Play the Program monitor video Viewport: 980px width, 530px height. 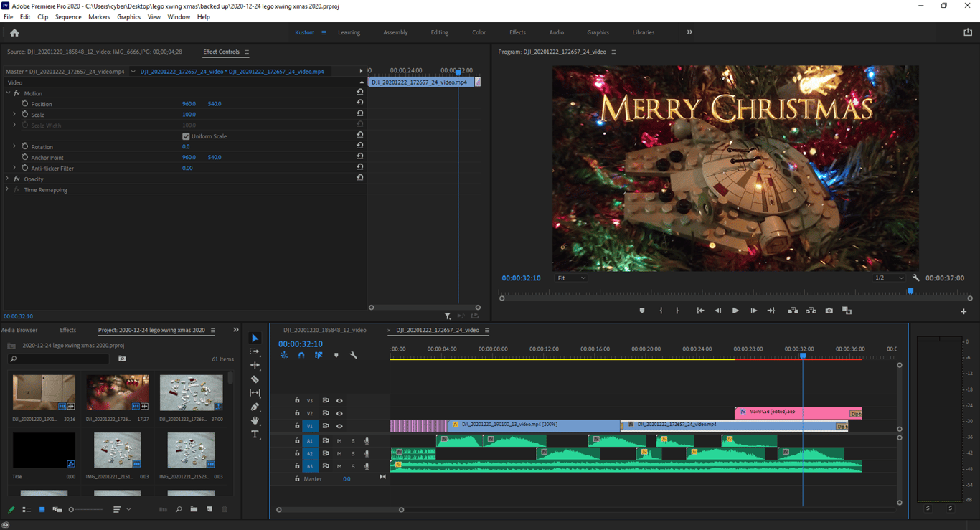click(x=735, y=311)
